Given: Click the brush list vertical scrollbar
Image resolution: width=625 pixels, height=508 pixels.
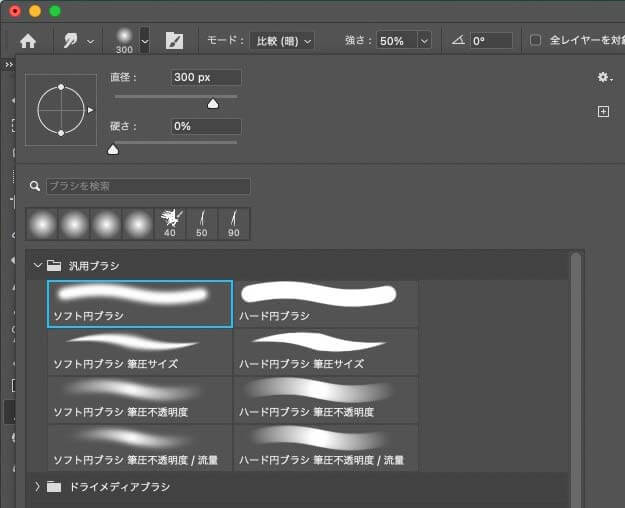Looking at the screenshot, I should pos(576,380).
